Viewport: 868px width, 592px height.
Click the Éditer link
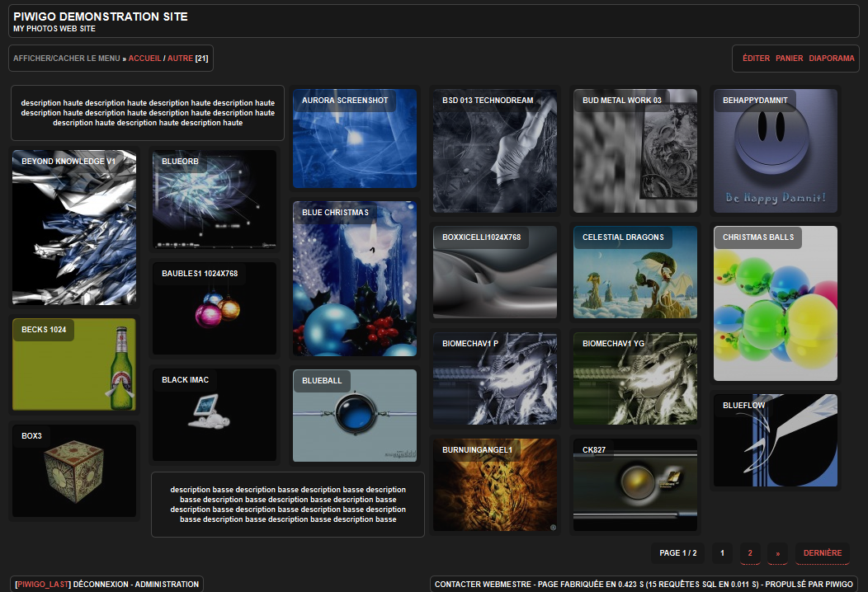click(x=756, y=59)
